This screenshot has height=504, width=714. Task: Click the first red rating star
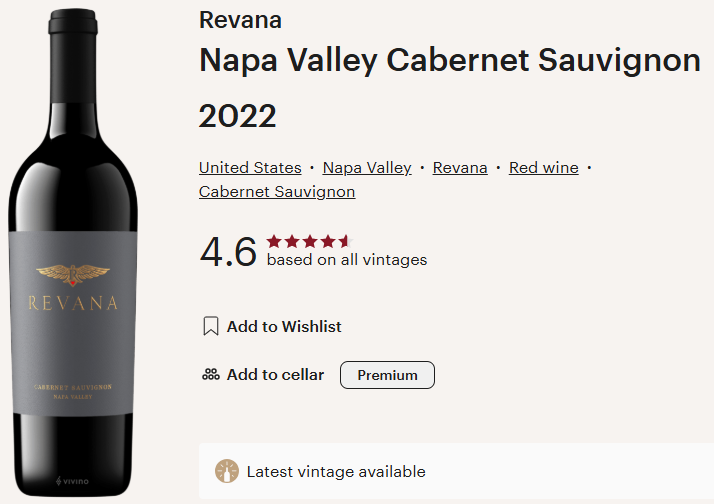click(x=274, y=241)
